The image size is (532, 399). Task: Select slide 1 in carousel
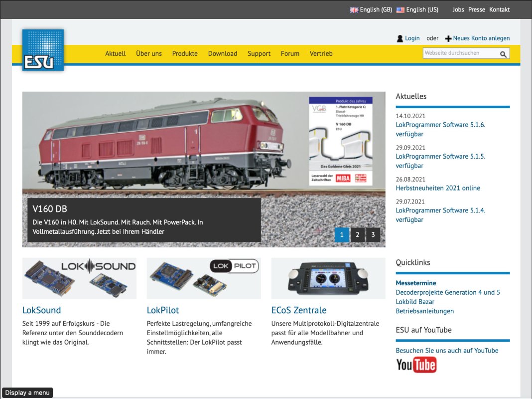tap(342, 234)
